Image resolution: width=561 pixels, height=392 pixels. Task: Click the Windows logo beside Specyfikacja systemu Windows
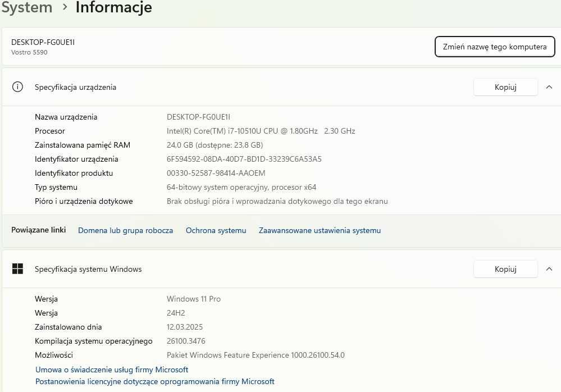pos(17,268)
